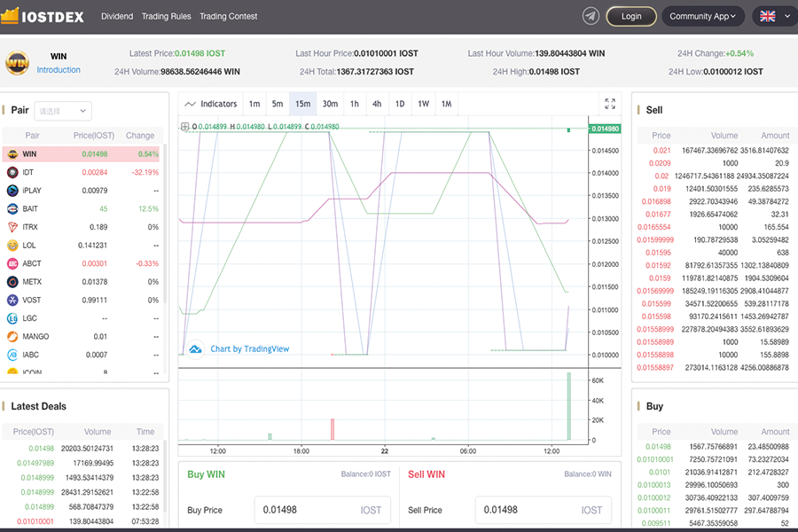This screenshot has height=532, width=798.
Task: Select the IDT coin icon
Action: (12, 172)
